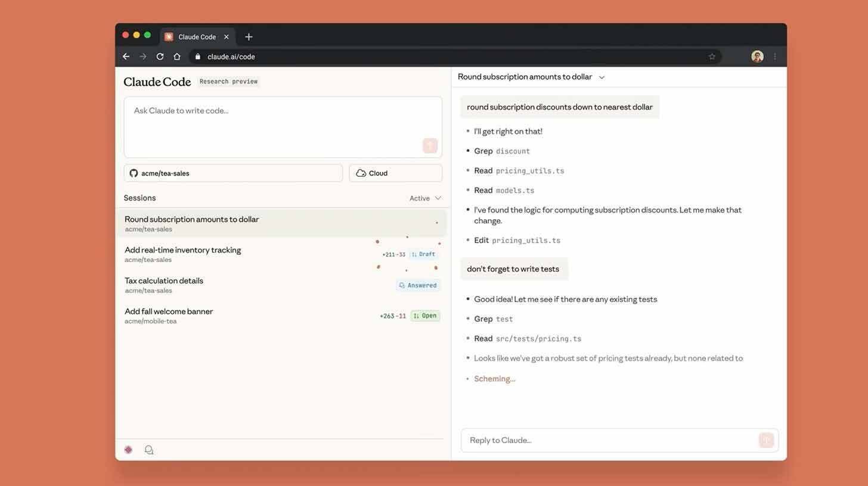Select the Claude Code browser tab
868x486 pixels.
click(x=197, y=37)
